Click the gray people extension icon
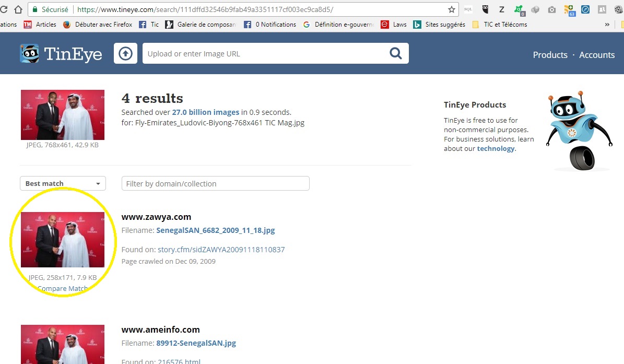Image resolution: width=624 pixels, height=364 pixels. point(602,9)
